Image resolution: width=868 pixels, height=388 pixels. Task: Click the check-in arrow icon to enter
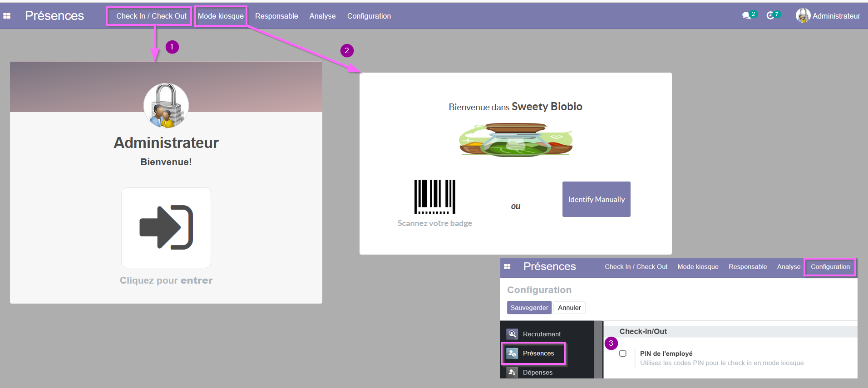pyautogui.click(x=166, y=227)
